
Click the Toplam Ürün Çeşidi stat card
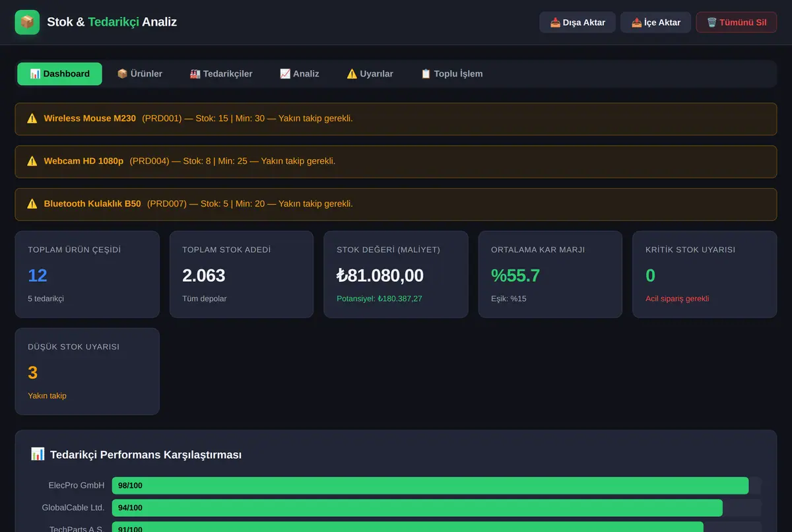click(x=87, y=275)
